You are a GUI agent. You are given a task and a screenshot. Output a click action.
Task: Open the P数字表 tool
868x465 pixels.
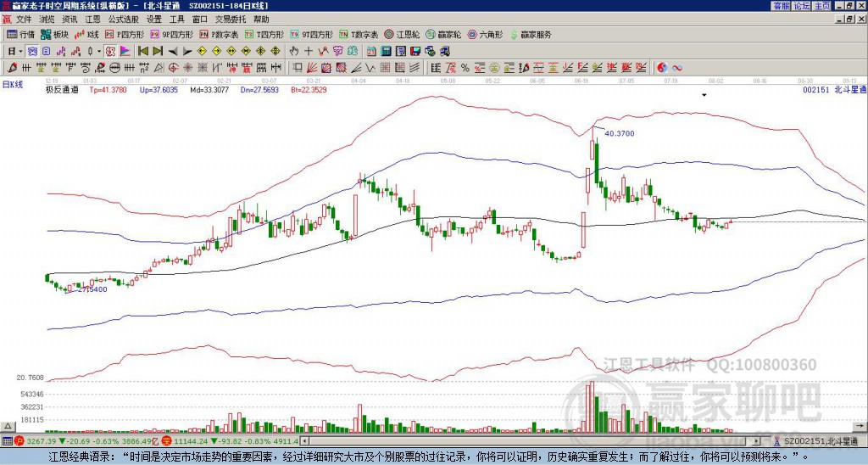220,34
